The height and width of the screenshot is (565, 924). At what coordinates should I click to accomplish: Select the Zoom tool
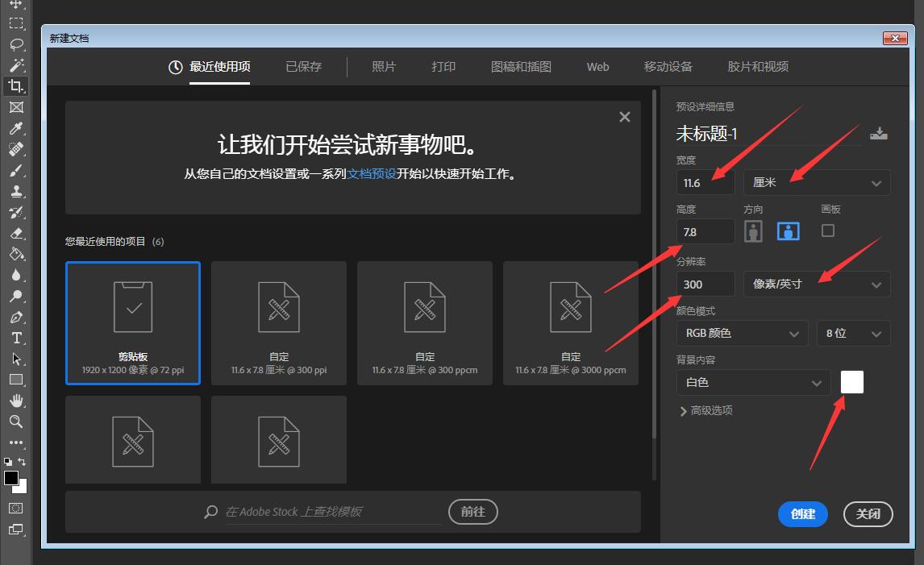pos(15,421)
